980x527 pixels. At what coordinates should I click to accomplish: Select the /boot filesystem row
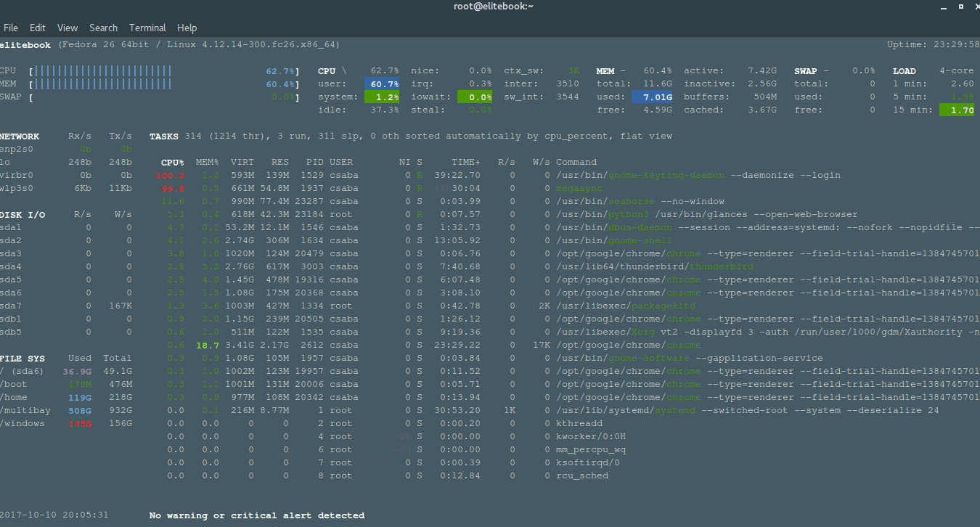tap(66, 385)
